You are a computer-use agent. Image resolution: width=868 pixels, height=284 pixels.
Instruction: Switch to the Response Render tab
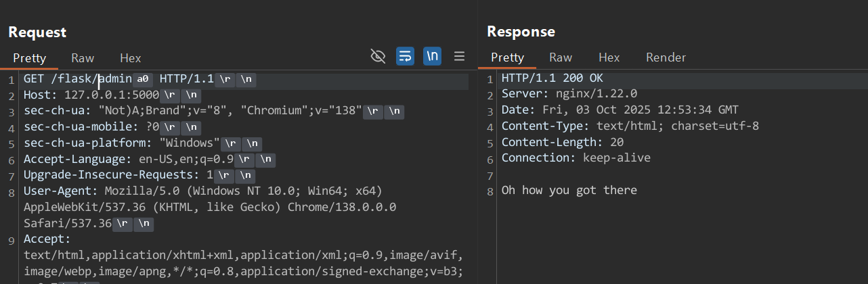pos(666,57)
